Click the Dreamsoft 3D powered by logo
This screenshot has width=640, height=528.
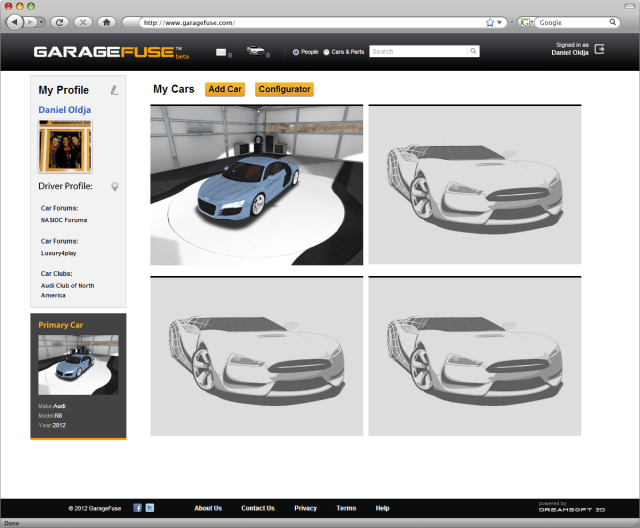click(x=572, y=507)
